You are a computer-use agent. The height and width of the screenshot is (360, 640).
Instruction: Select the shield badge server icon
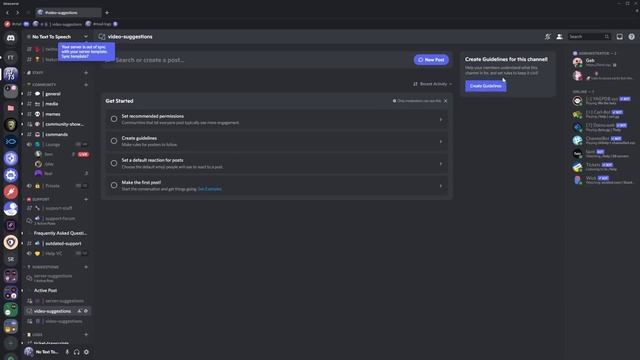[11, 242]
